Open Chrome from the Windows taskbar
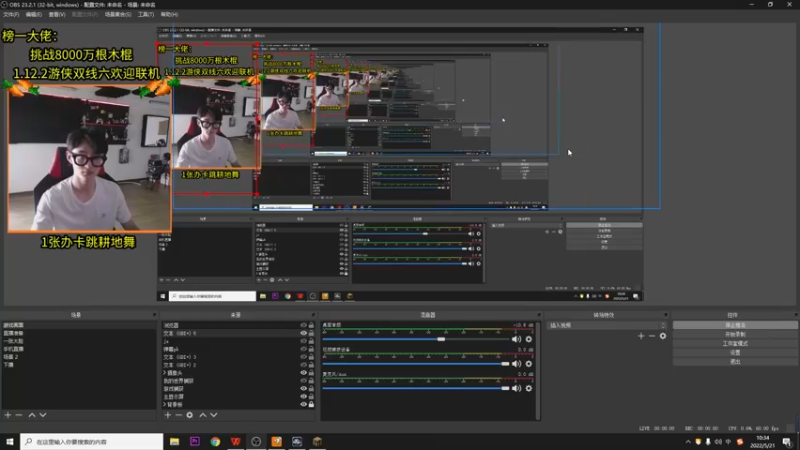This screenshot has height=450, width=800. pos(215,441)
